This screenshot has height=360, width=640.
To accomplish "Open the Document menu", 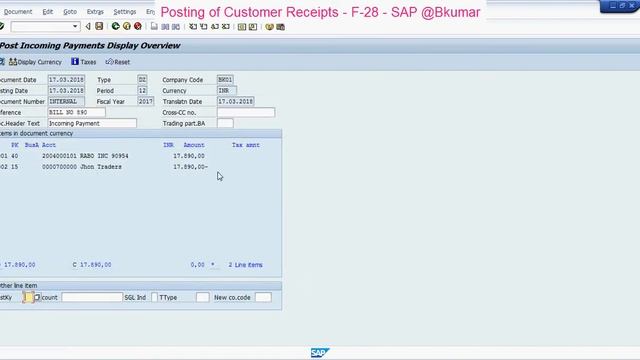I will coord(18,12).
